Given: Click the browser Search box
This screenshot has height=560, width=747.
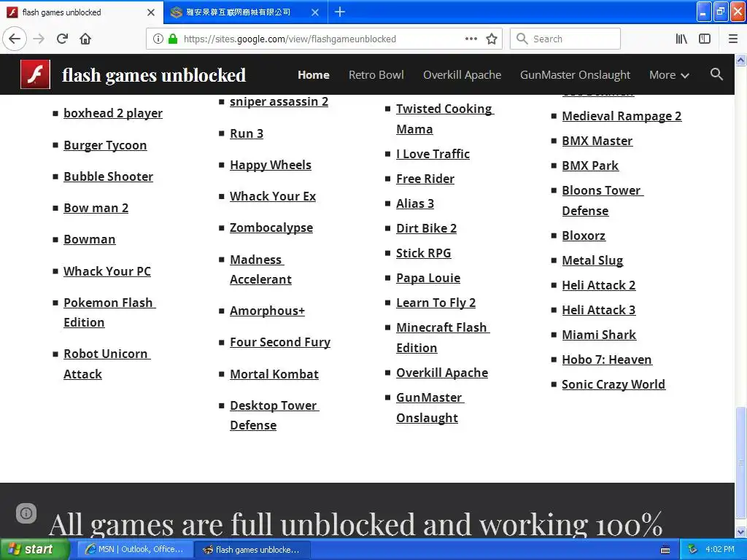Looking at the screenshot, I should pyautogui.click(x=565, y=39).
